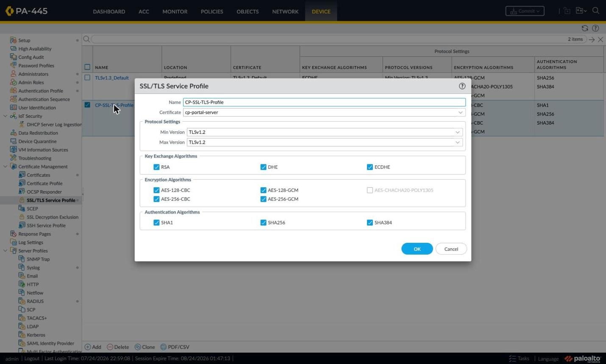606x364 pixels.
Task: Uncheck the RSA key exchange checkbox
Action: (x=156, y=167)
